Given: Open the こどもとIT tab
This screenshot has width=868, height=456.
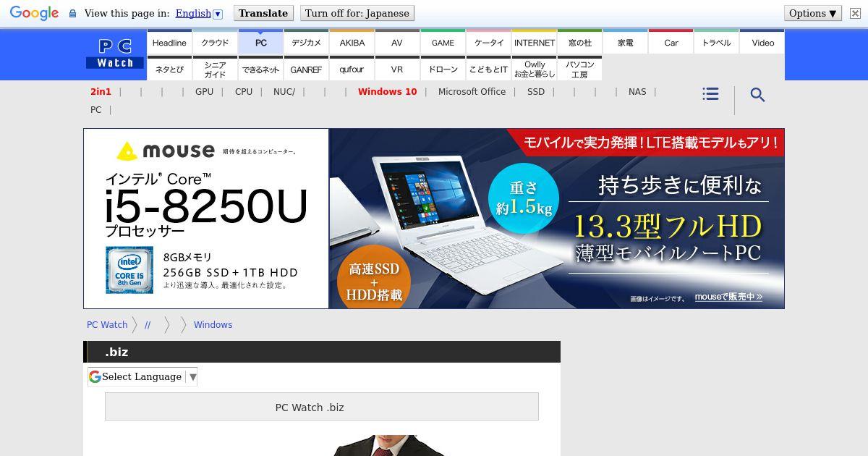Looking at the screenshot, I should pos(488,69).
